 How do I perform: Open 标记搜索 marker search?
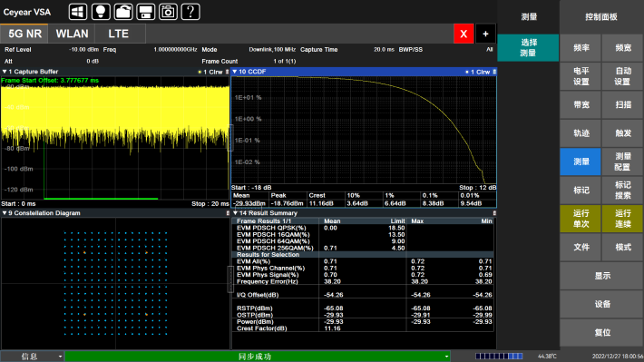coord(622,190)
